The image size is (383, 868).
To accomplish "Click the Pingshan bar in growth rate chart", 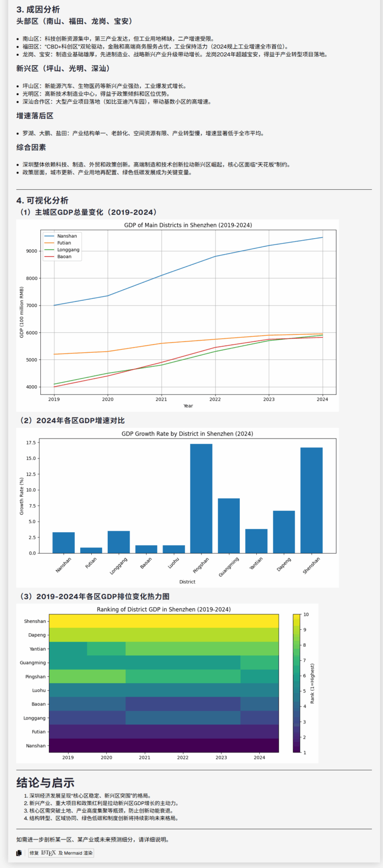I will tap(201, 498).
